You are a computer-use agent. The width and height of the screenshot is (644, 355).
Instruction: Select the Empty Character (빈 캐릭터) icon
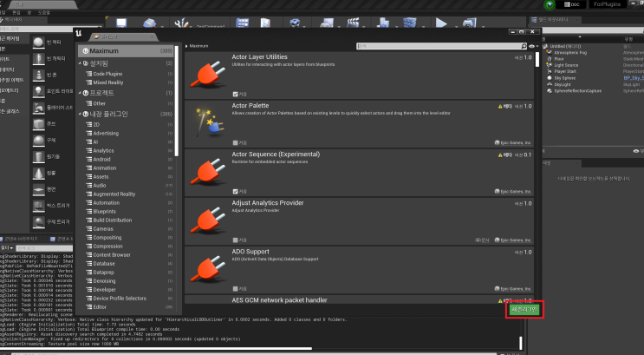39,59
